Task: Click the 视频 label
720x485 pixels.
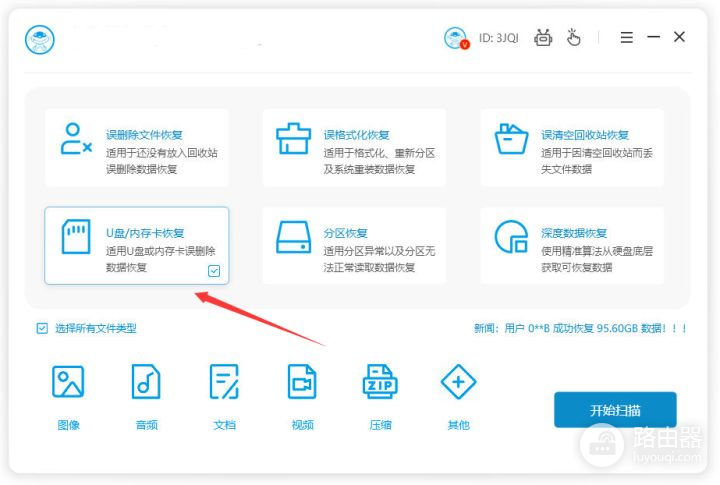Action: [303, 425]
